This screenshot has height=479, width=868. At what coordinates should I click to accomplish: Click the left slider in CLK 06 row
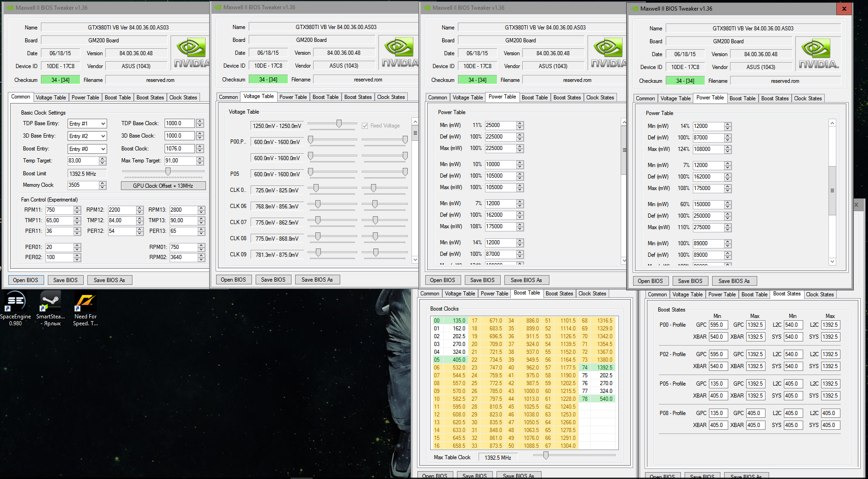tap(317, 204)
